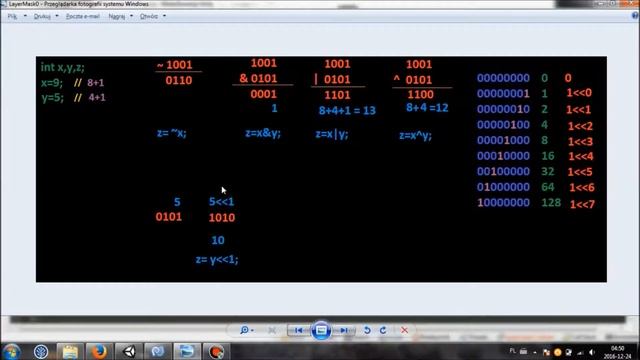
Task: Open the screen recorder taskbar icon
Action: coord(216,351)
